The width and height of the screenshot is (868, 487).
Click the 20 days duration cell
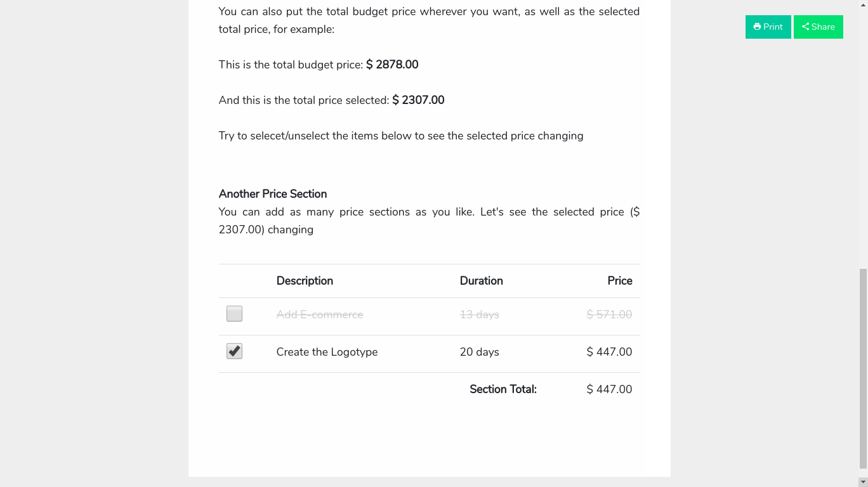tap(479, 352)
